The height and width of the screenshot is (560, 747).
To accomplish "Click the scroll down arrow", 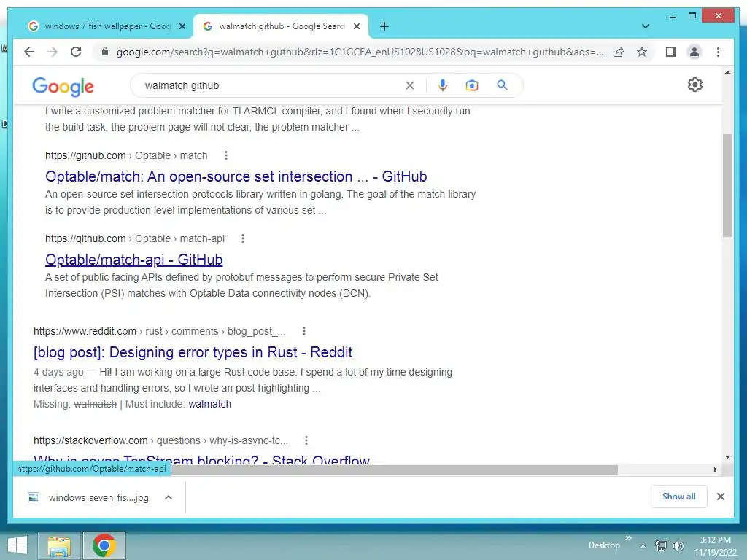I will coord(727,457).
